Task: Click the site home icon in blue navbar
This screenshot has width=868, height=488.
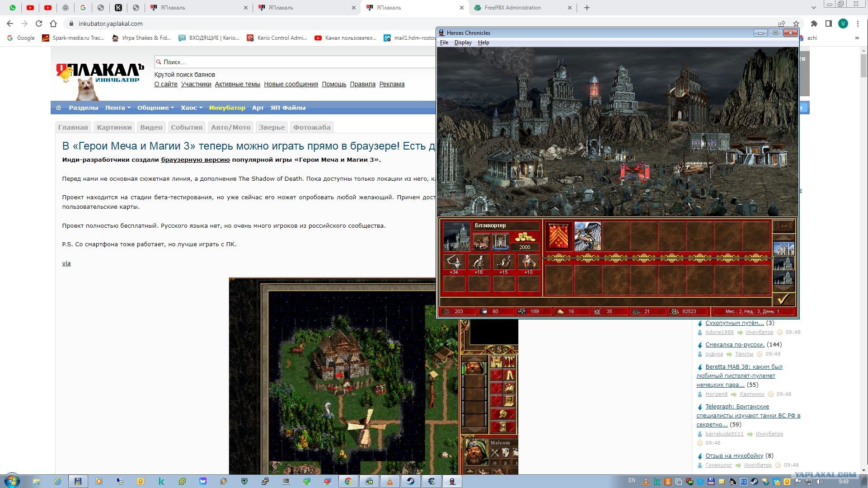Action: pyautogui.click(x=58, y=108)
